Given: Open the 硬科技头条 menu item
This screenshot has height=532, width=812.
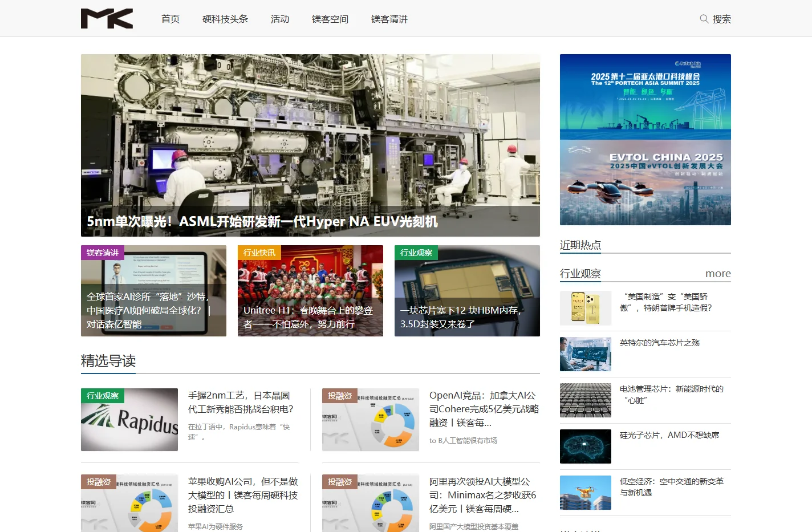Looking at the screenshot, I should coord(225,19).
